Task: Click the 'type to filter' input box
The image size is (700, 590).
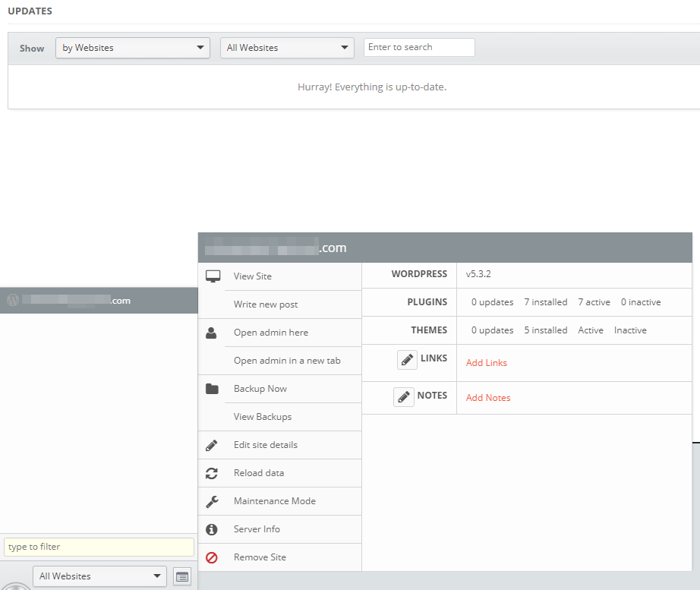Action: click(99, 547)
